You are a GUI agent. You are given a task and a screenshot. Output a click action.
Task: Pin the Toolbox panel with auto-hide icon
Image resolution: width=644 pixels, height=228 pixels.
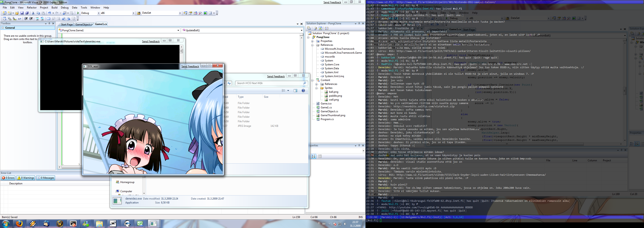pyautogui.click(x=49, y=23)
